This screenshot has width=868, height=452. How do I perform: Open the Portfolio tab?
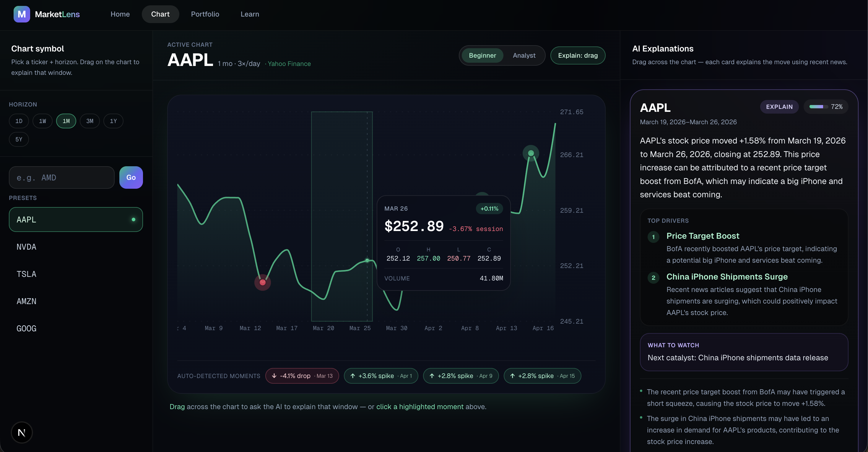pos(205,14)
